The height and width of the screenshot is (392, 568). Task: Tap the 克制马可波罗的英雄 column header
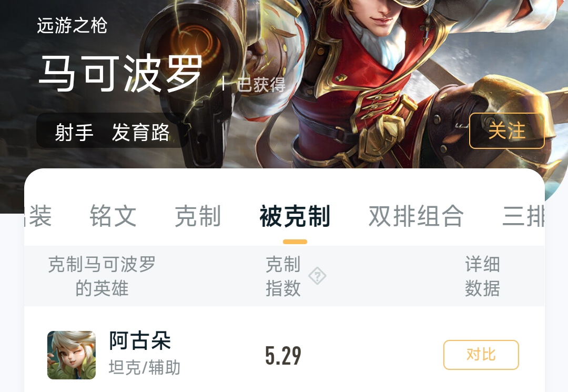click(x=102, y=276)
